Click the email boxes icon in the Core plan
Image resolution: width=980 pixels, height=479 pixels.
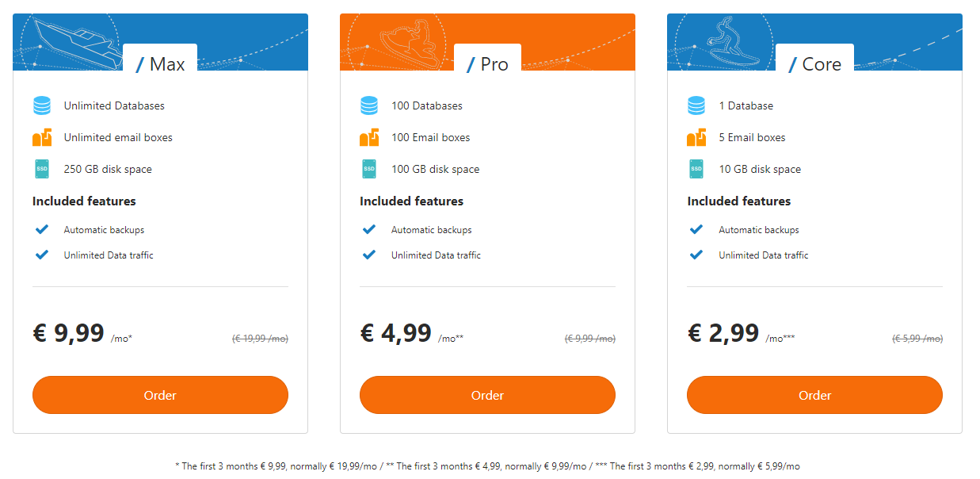tap(696, 136)
